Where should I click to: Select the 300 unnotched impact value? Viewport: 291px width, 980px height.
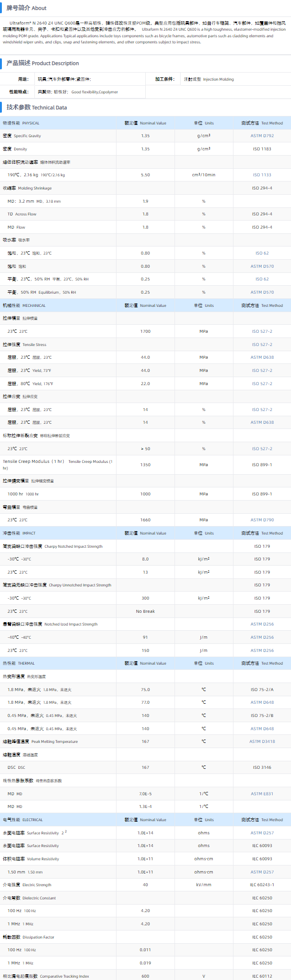coord(145,598)
